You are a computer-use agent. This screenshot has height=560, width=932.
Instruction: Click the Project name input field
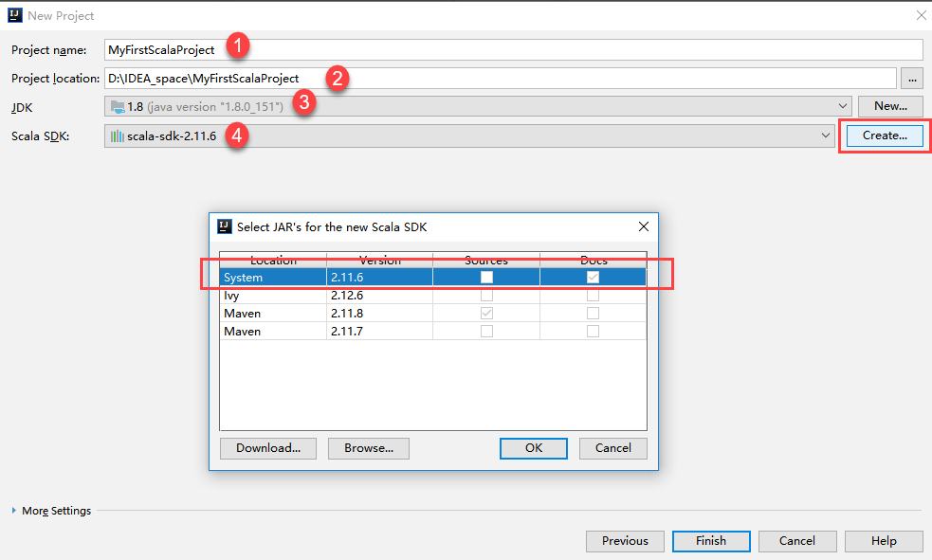click(x=514, y=50)
